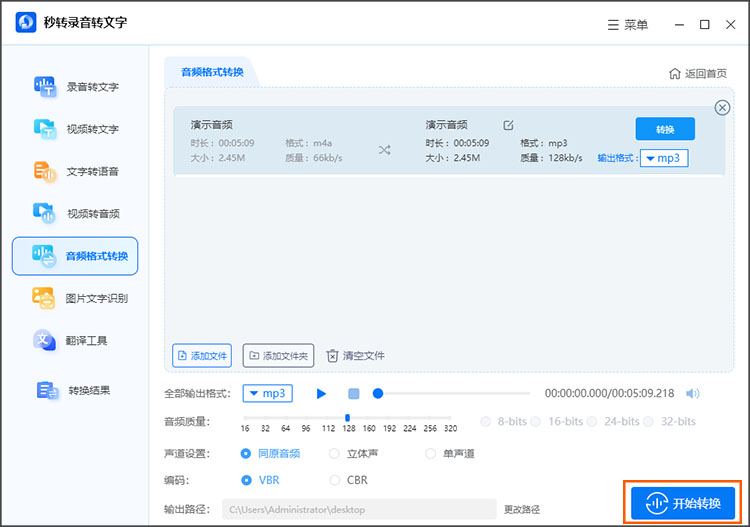This screenshot has width=750, height=527.
Task: Play the audio preview
Action: pos(321,394)
